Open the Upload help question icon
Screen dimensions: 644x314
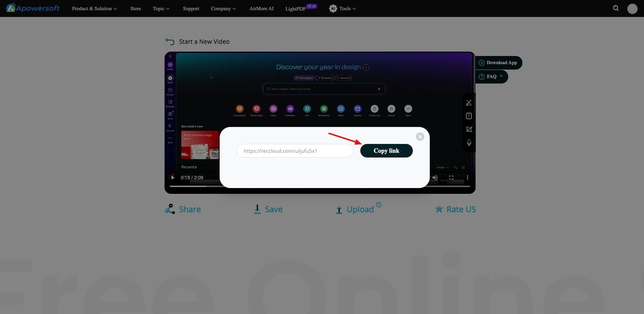pyautogui.click(x=379, y=205)
